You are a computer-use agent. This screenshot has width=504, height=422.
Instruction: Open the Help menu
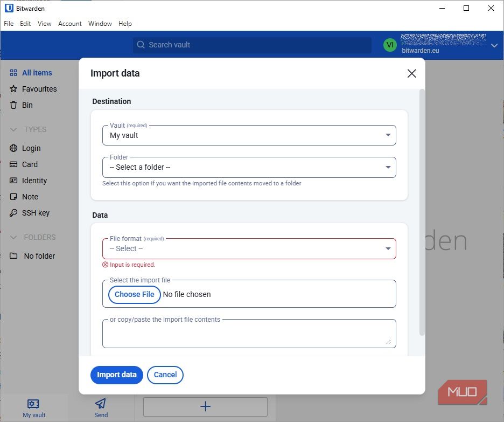coord(125,24)
